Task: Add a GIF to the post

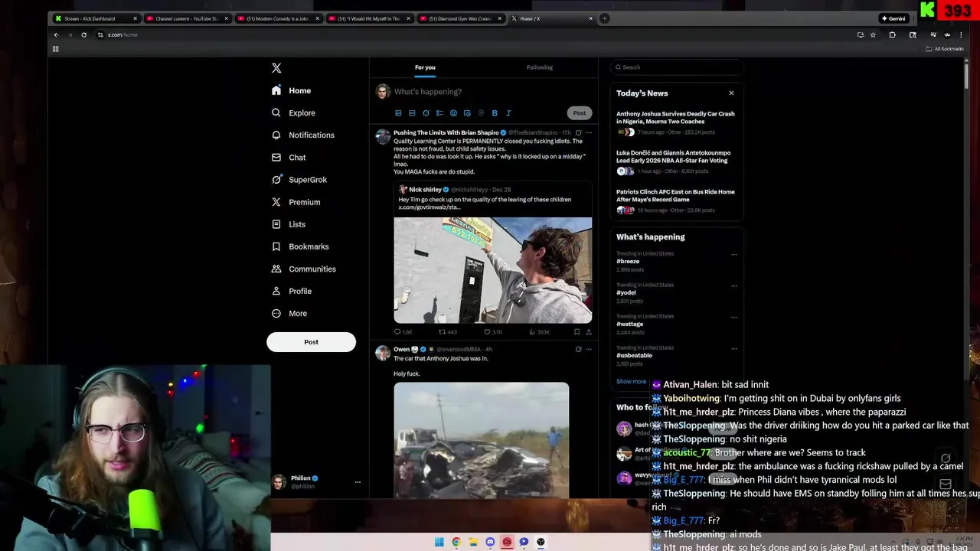Action: click(412, 113)
